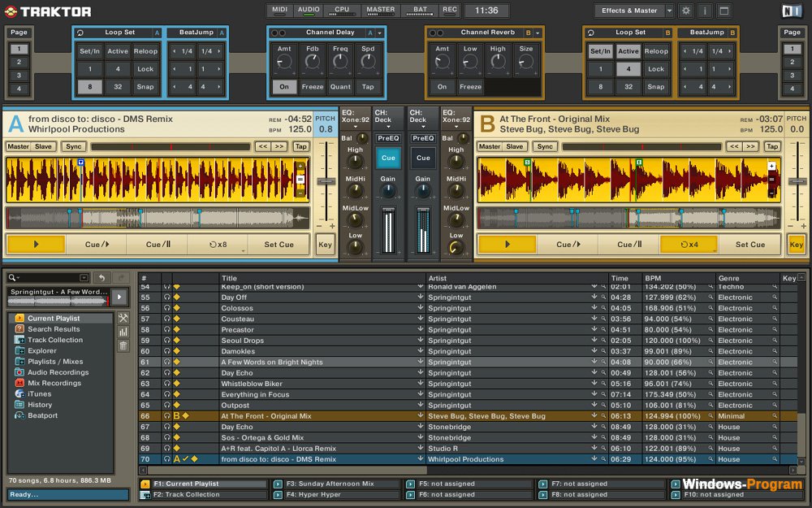812x508 pixels.
Task: Toggle Channel Reverb On button
Action: pos(442,87)
